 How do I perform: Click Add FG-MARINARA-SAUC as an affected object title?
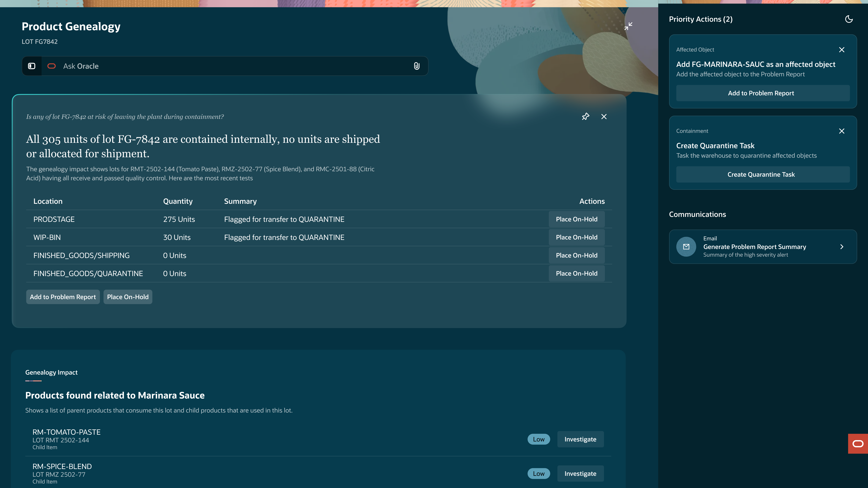click(x=756, y=64)
